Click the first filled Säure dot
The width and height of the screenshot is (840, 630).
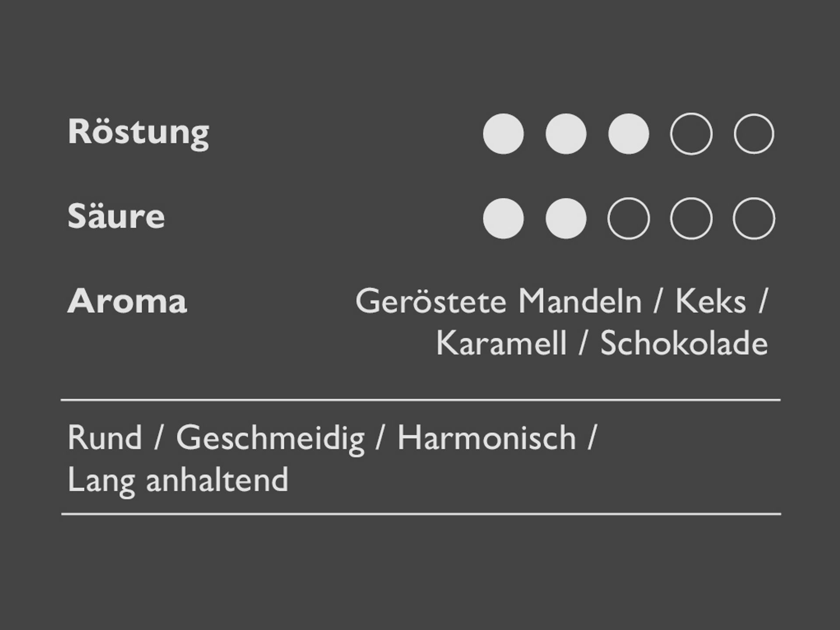pyautogui.click(x=503, y=218)
